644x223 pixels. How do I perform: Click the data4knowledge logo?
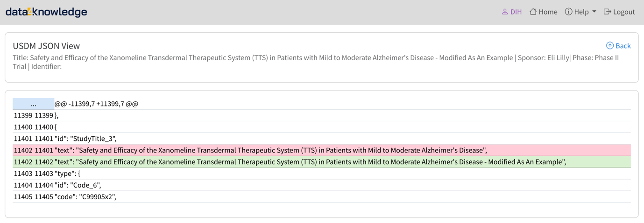tap(46, 12)
